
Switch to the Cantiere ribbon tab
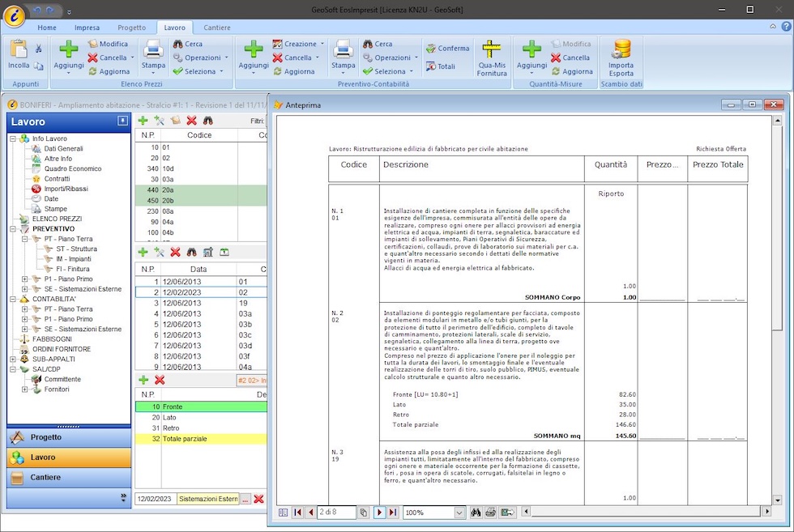[x=216, y=28]
